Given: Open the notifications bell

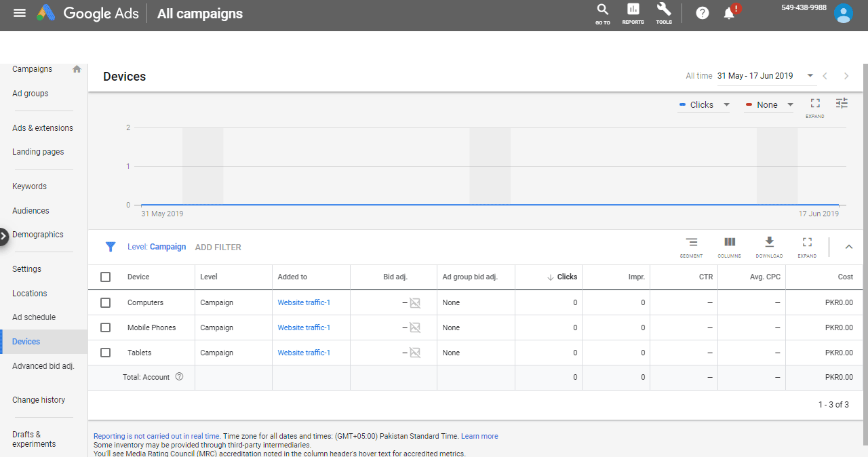Looking at the screenshot, I should pos(730,13).
